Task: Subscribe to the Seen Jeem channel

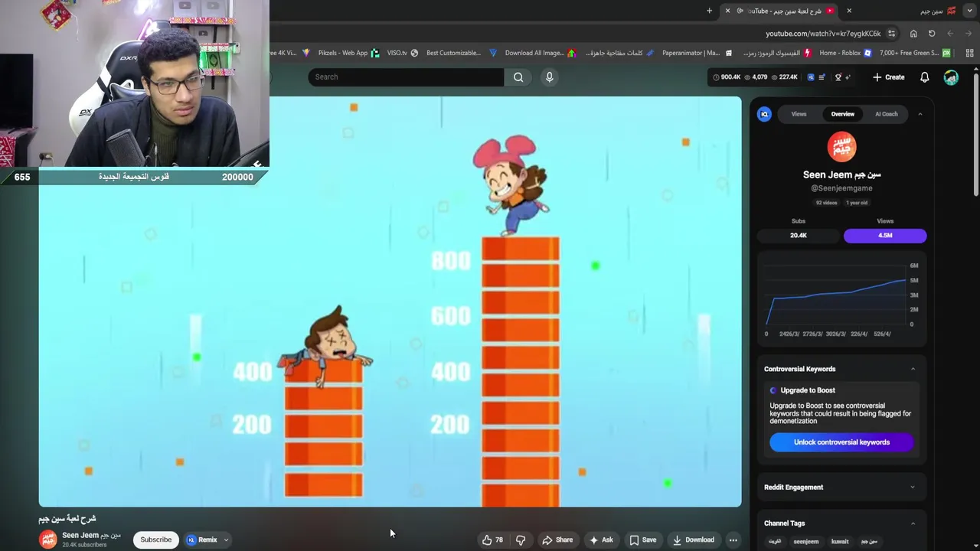Action: click(x=155, y=540)
